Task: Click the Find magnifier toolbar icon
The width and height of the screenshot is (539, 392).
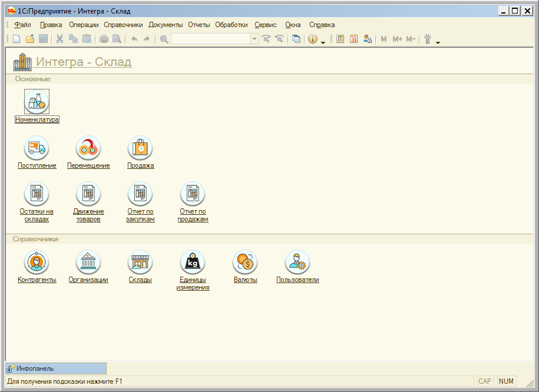Action: (x=164, y=39)
